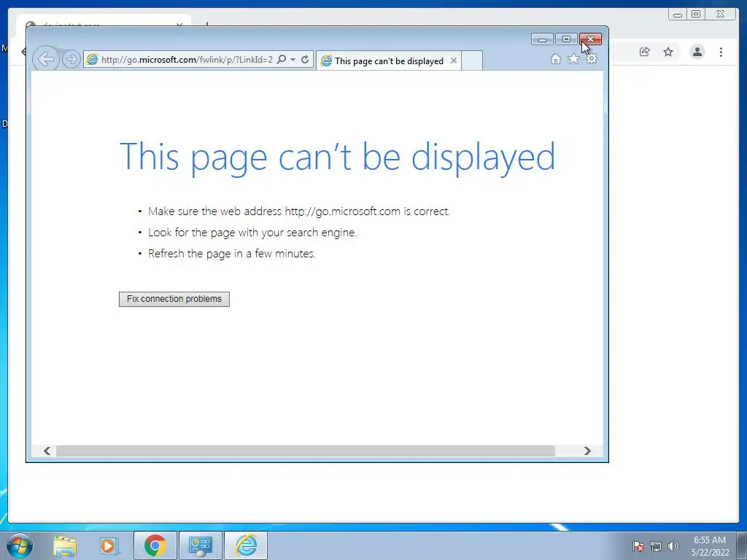Refresh the page in Internet Explorer
This screenshot has height=560, width=747.
point(305,59)
